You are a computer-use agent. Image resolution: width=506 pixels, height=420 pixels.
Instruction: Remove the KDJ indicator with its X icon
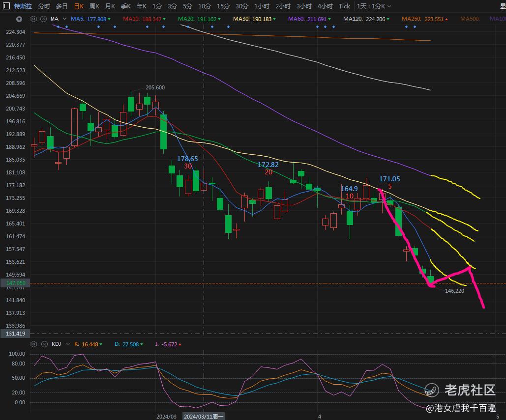tap(45, 344)
